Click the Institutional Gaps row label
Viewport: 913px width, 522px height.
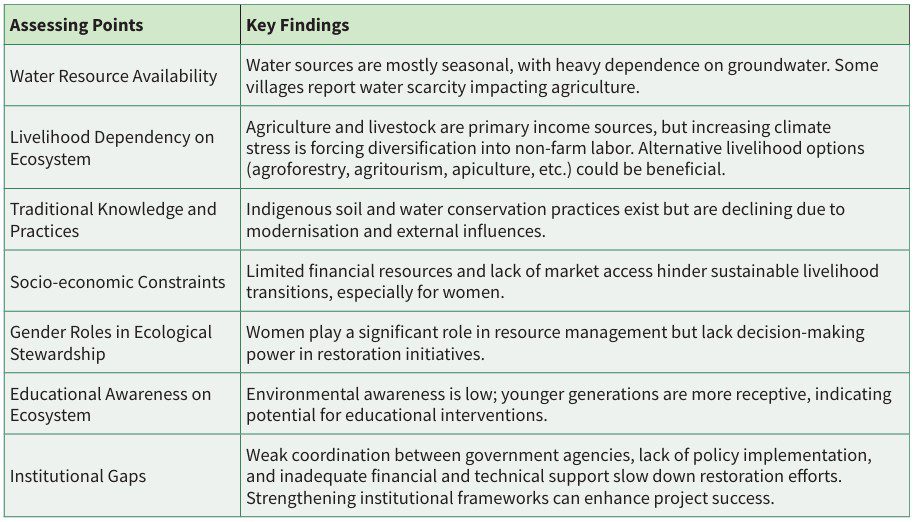(x=78, y=476)
